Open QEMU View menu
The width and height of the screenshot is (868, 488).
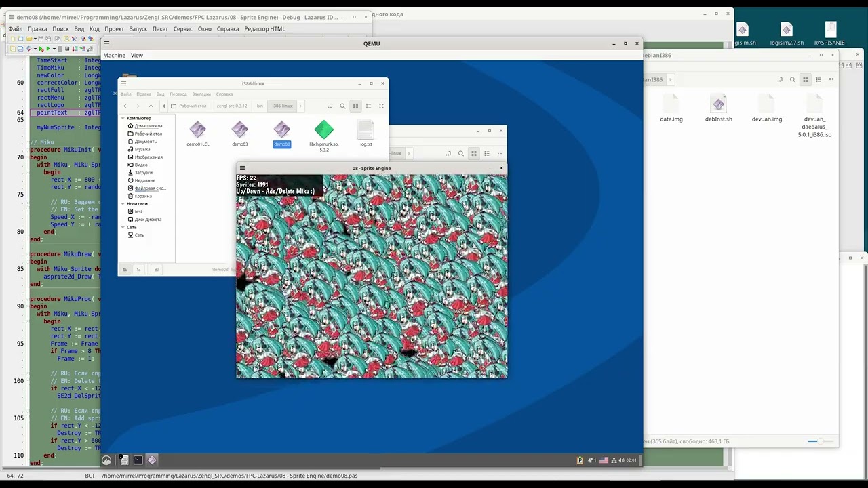(137, 55)
